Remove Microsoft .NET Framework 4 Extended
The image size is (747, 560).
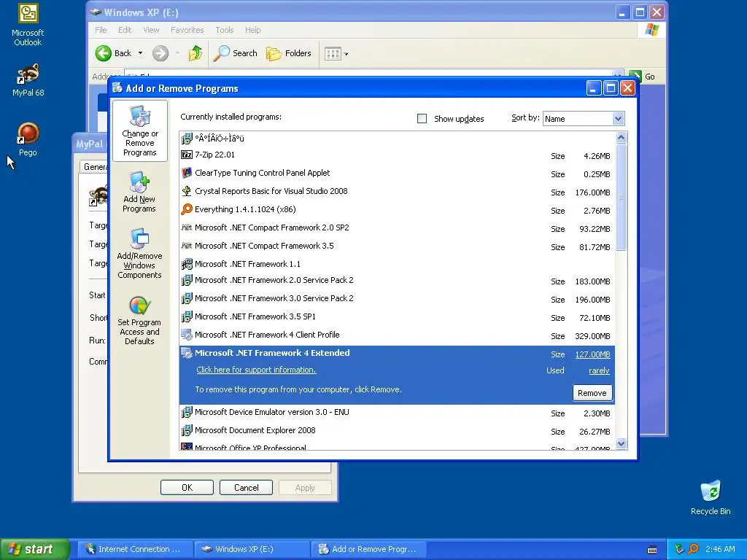point(592,393)
